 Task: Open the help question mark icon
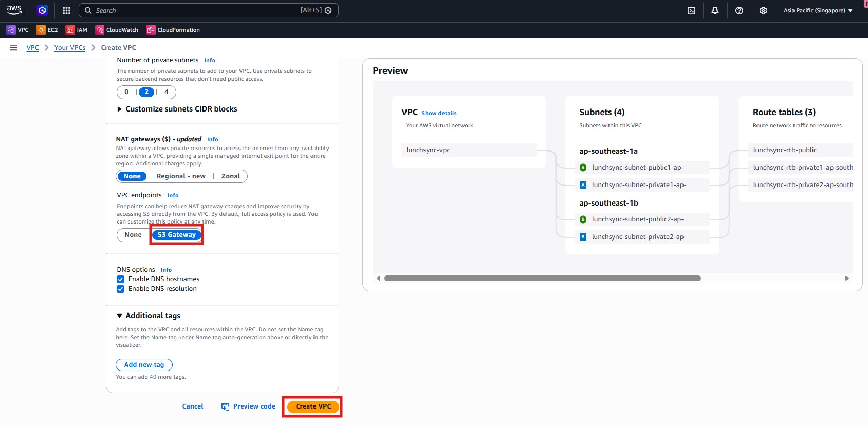739,10
